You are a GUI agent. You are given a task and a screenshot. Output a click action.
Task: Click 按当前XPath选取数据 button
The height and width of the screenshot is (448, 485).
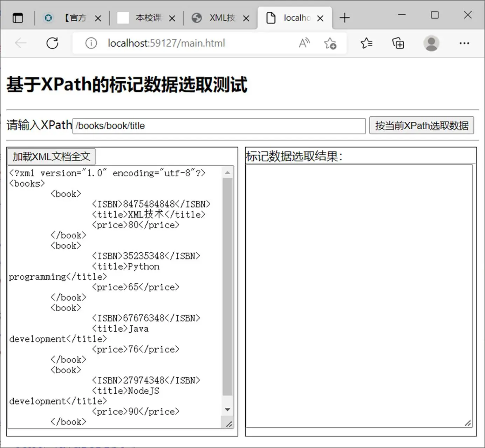point(422,125)
